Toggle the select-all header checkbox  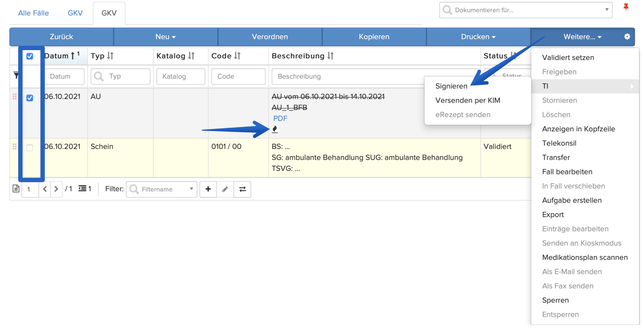click(x=30, y=56)
